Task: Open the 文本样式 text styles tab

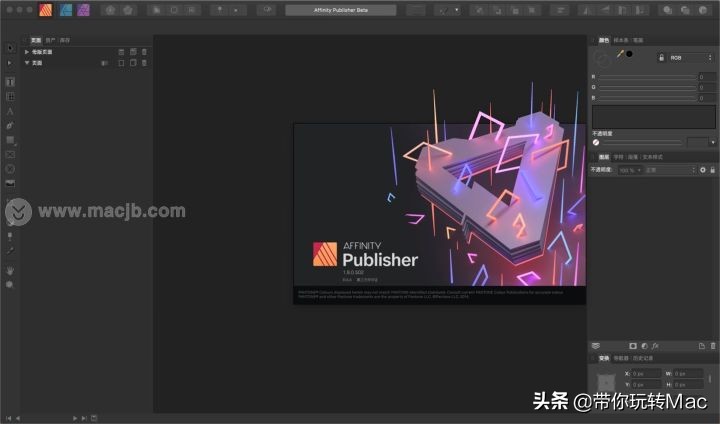Action: point(652,157)
